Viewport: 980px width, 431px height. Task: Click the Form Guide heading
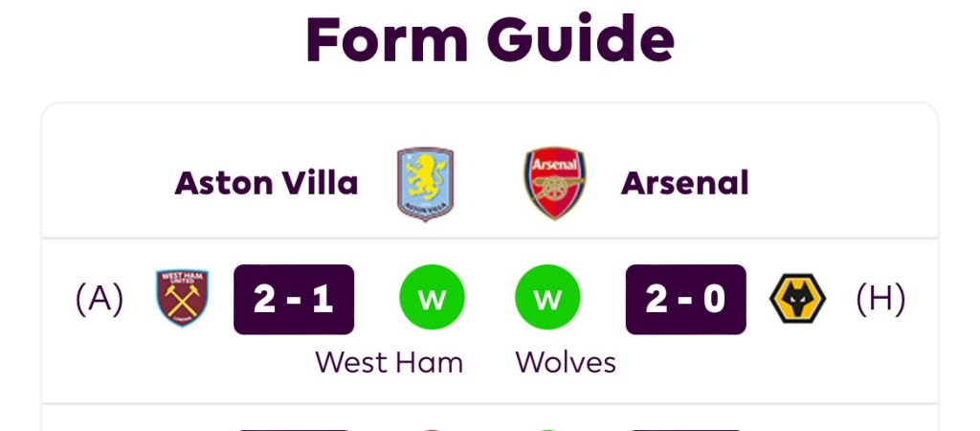tap(490, 40)
